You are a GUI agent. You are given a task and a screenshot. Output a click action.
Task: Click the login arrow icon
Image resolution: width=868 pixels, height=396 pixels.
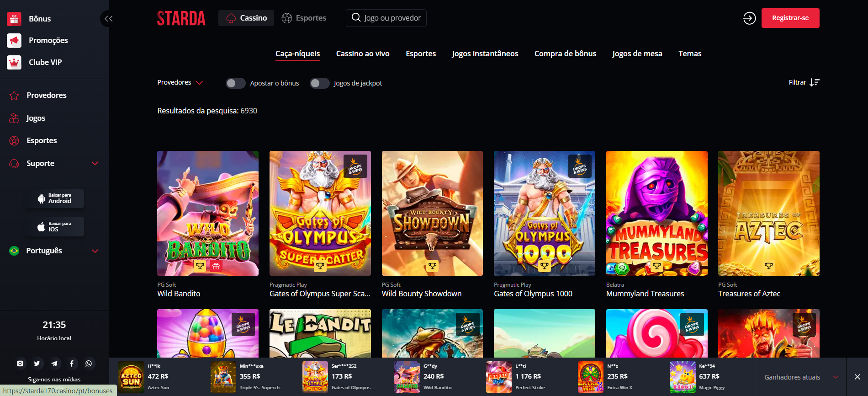tap(749, 18)
